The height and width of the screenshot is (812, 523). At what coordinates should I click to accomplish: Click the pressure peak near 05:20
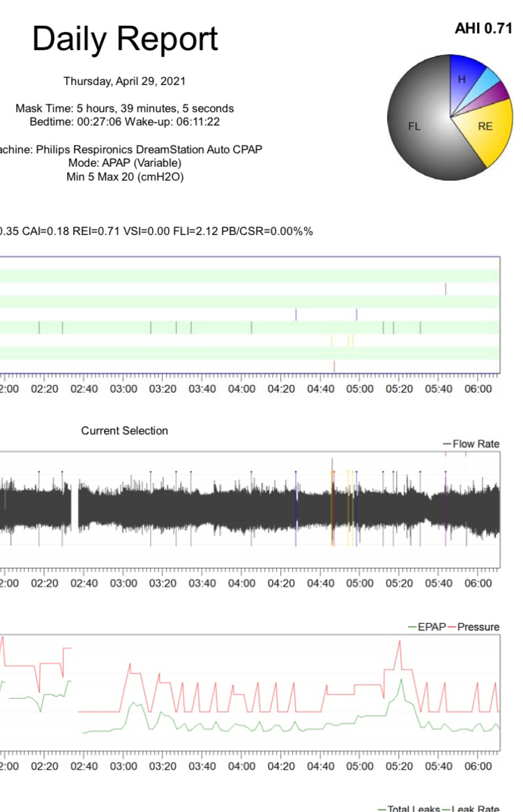(400, 642)
